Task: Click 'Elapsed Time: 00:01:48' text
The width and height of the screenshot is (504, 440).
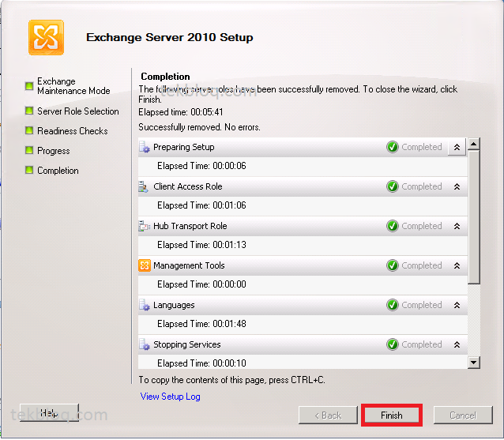Action: click(x=201, y=325)
